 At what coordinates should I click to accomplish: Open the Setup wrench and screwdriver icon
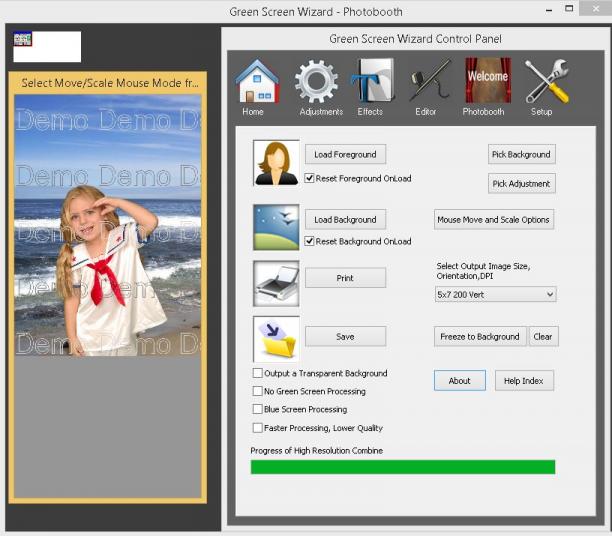pos(547,82)
